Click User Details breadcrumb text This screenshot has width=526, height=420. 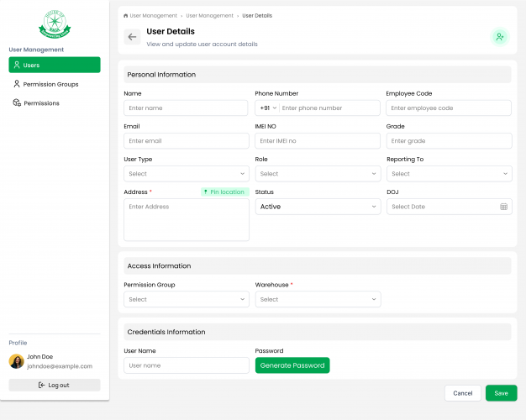click(x=257, y=16)
